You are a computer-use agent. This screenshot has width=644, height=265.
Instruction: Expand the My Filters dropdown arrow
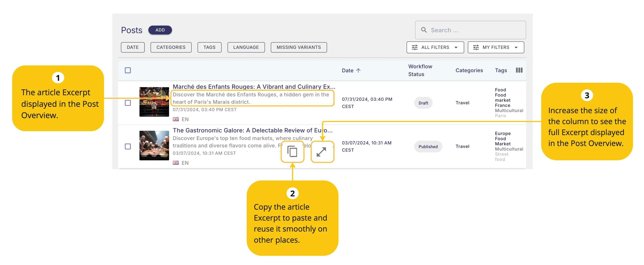pos(516,48)
